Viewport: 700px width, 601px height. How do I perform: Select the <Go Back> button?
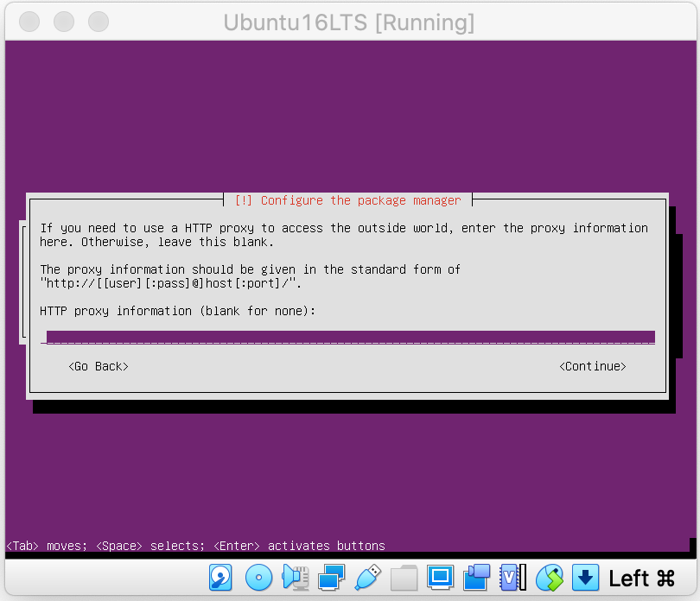pos(99,366)
